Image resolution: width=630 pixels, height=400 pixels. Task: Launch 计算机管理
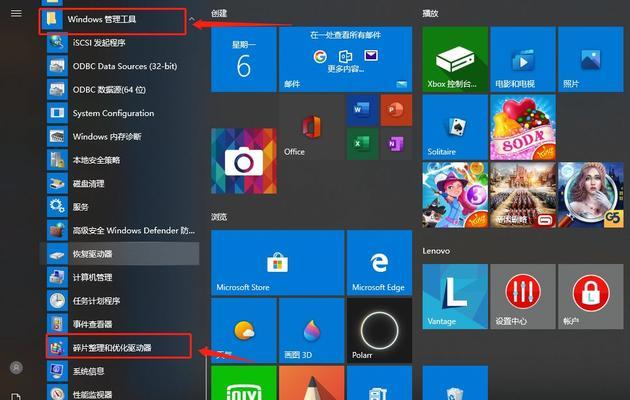[x=121, y=277]
